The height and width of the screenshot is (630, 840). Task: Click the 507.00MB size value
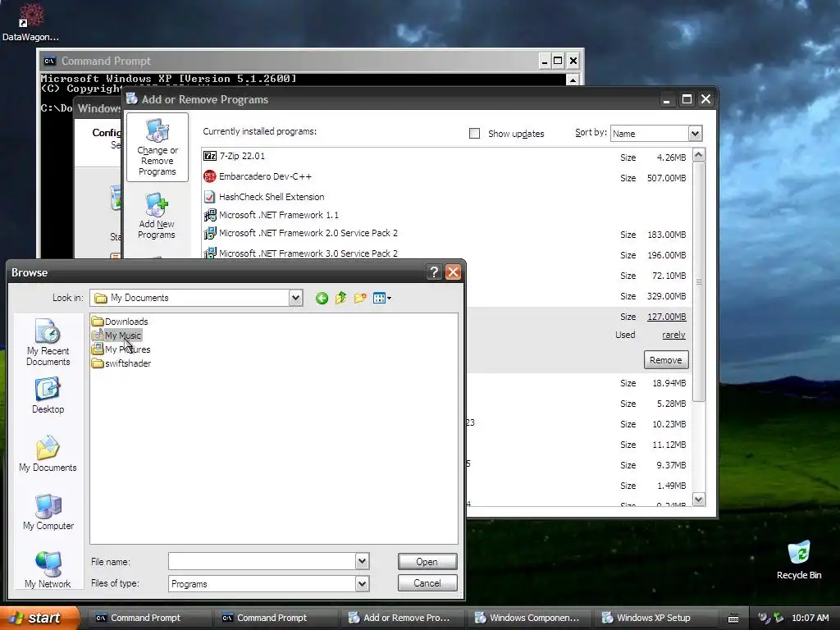click(x=666, y=178)
